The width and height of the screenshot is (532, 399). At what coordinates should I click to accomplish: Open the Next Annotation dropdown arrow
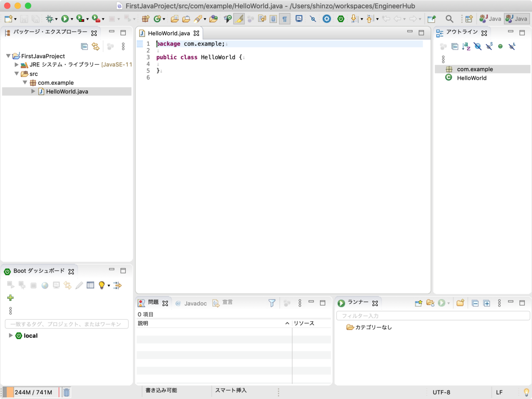click(x=361, y=19)
